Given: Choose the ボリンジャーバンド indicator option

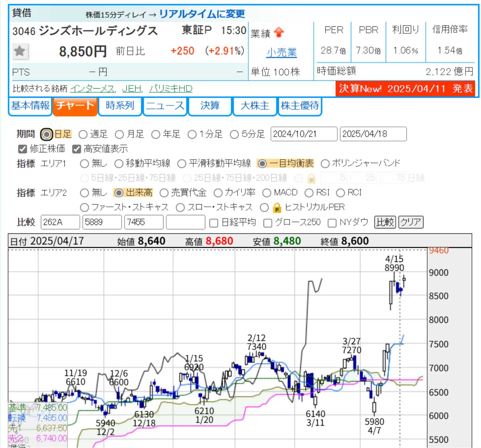Looking at the screenshot, I should [x=325, y=164].
